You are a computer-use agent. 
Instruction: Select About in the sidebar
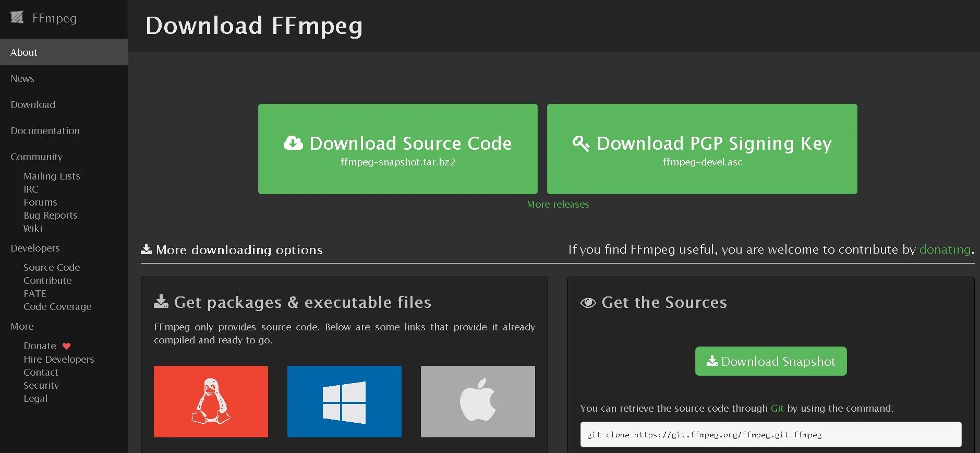point(24,52)
